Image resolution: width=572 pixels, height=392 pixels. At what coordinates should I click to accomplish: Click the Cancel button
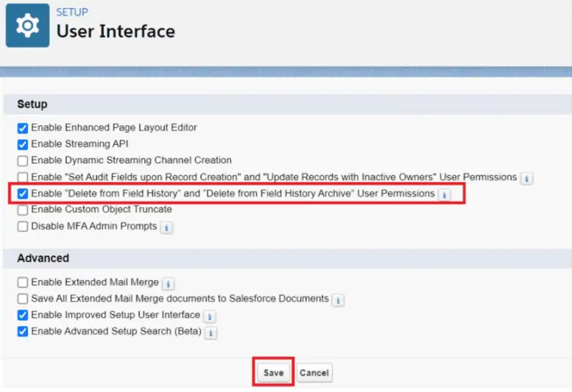click(x=314, y=372)
